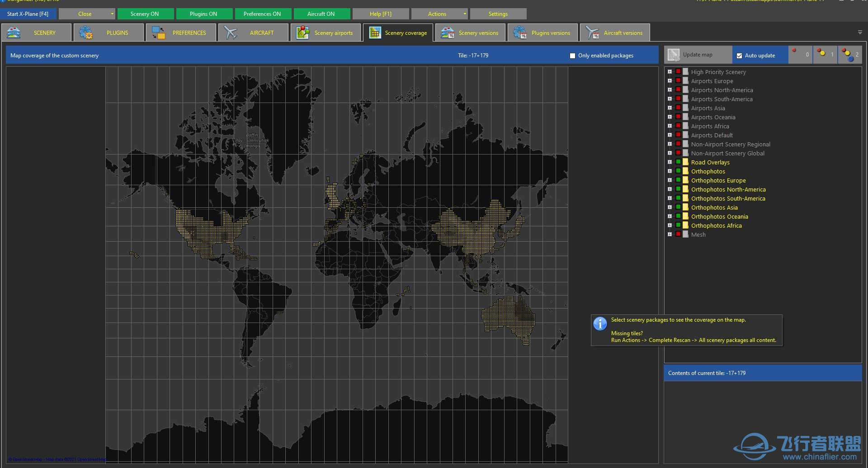Screen dimensions: 868x468
Task: Select the single red dot level 0 button
Action: click(801, 55)
